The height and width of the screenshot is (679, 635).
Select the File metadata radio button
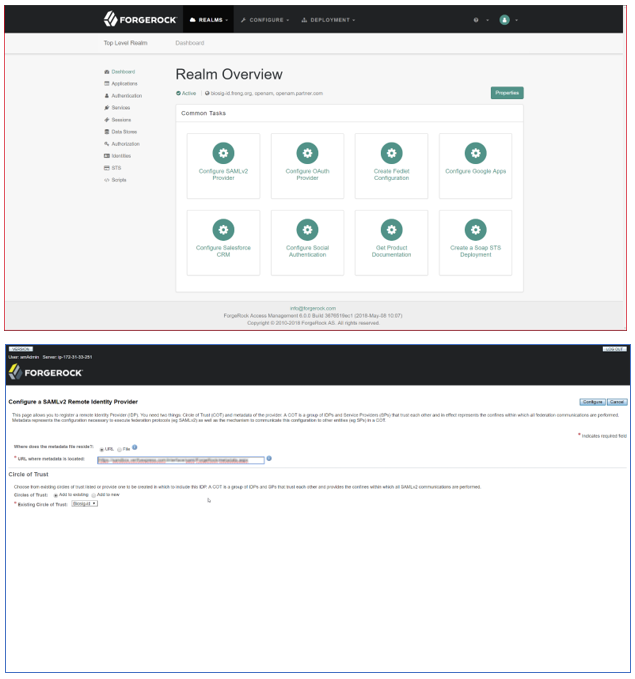click(x=120, y=449)
